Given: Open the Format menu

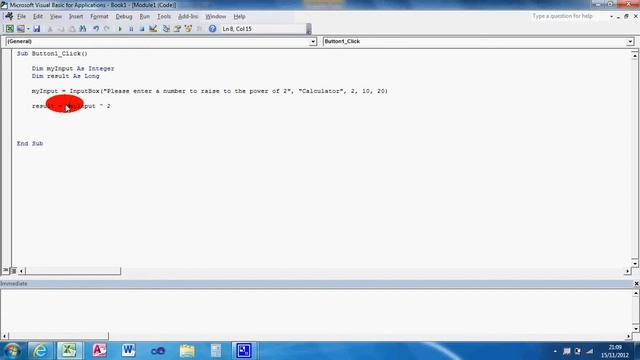Looking at the screenshot, I should click(99, 16).
